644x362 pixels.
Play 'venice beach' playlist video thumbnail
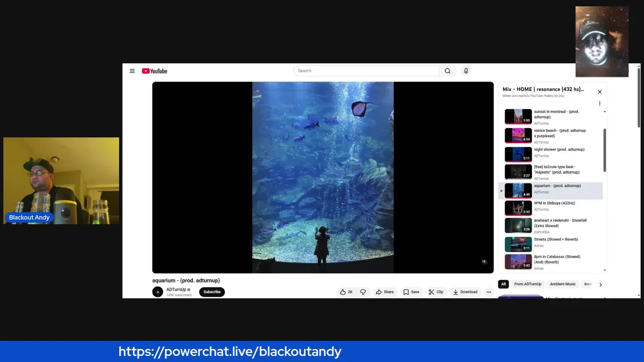[518, 135]
